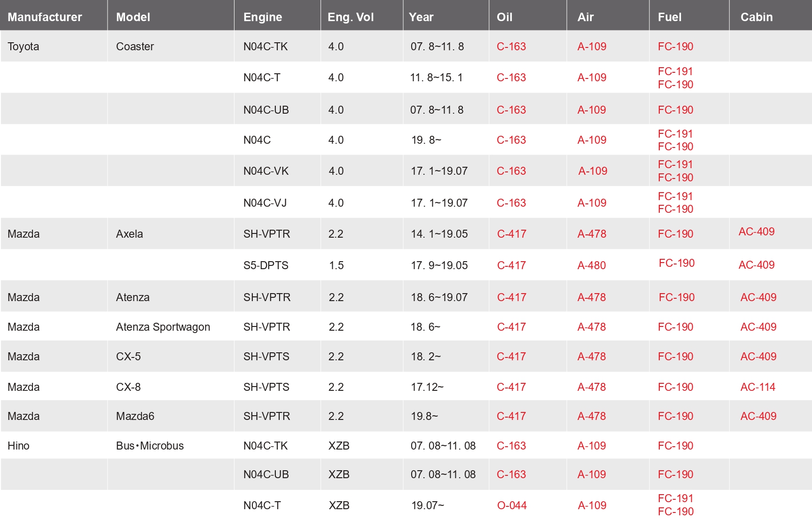Click the Cabin column header
812x520 pixels.
pyautogui.click(x=757, y=17)
